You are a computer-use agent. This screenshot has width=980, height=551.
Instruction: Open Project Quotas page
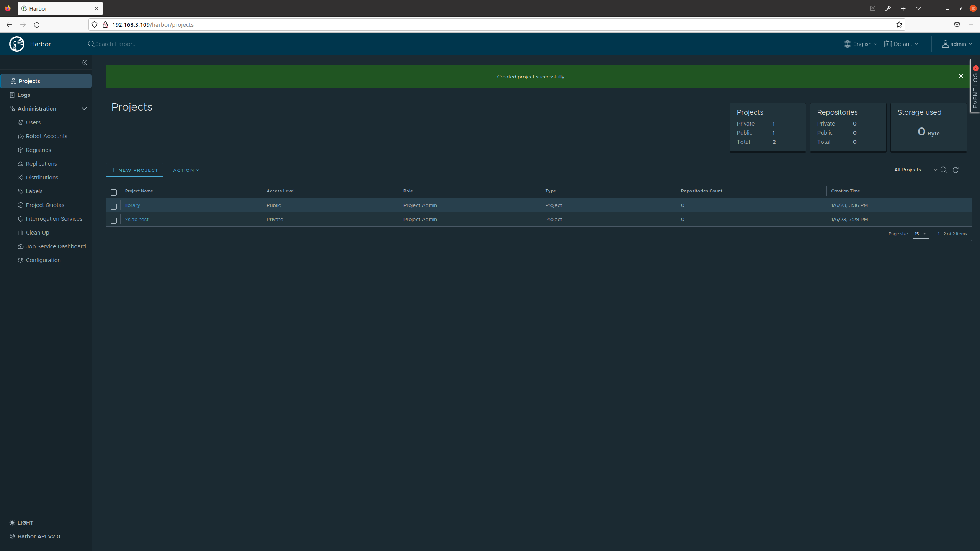(x=45, y=205)
